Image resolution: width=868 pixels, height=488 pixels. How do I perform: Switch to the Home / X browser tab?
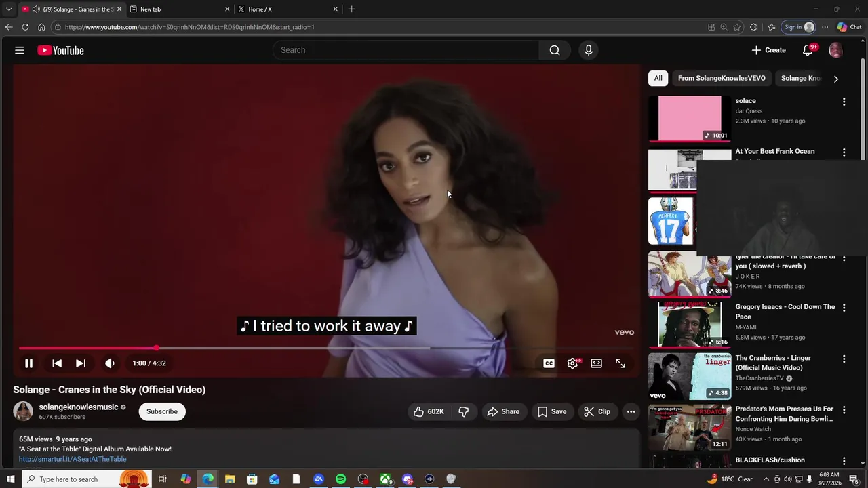click(x=287, y=9)
